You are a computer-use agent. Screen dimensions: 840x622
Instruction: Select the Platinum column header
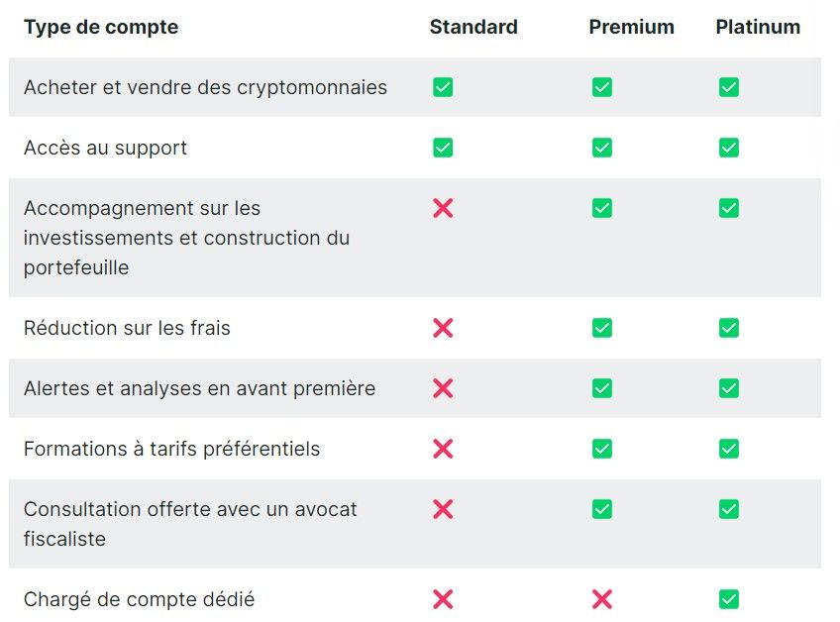[758, 27]
